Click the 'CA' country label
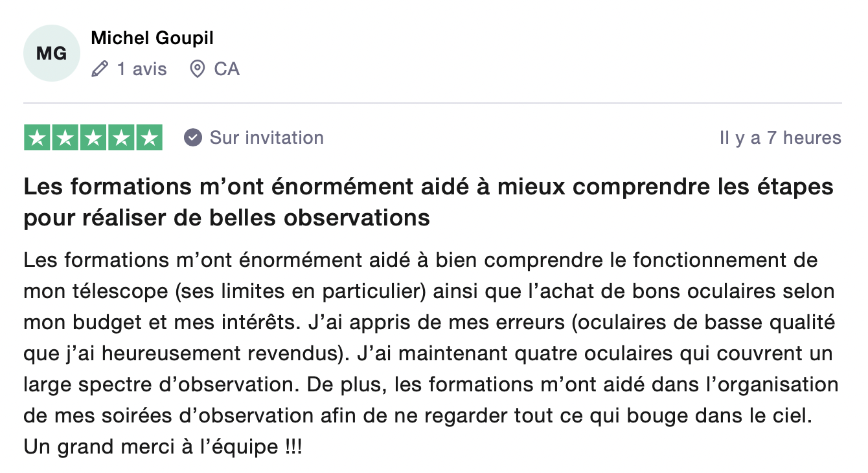The width and height of the screenshot is (868, 473). [x=227, y=69]
